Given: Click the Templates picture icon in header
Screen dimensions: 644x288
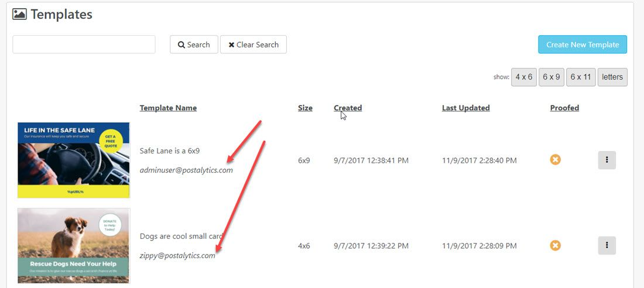Looking at the screenshot, I should point(19,15).
